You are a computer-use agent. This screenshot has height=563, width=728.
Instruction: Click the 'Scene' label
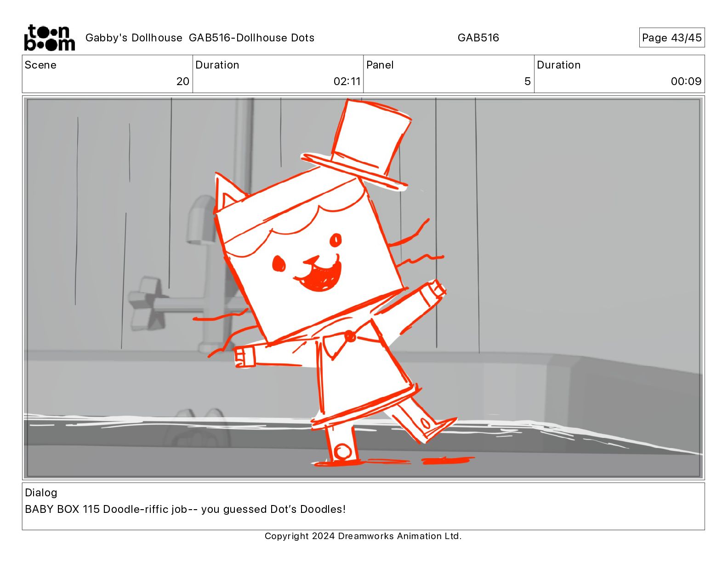[40, 65]
